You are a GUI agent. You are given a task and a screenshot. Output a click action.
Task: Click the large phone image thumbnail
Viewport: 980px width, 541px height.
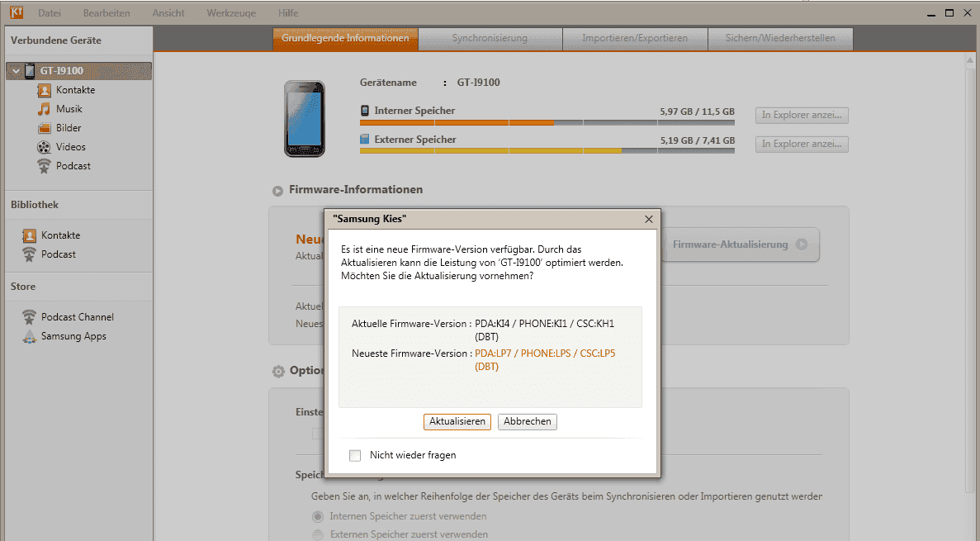coord(305,118)
